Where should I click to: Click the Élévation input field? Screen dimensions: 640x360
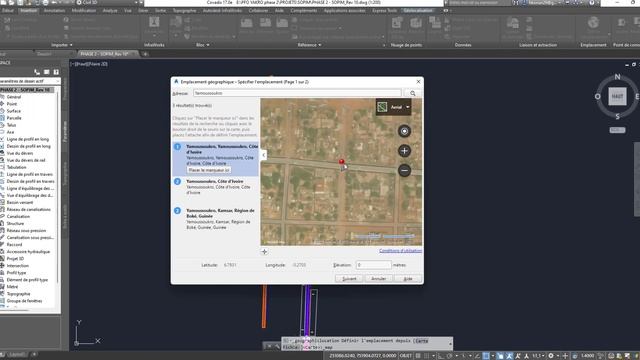[373, 265]
